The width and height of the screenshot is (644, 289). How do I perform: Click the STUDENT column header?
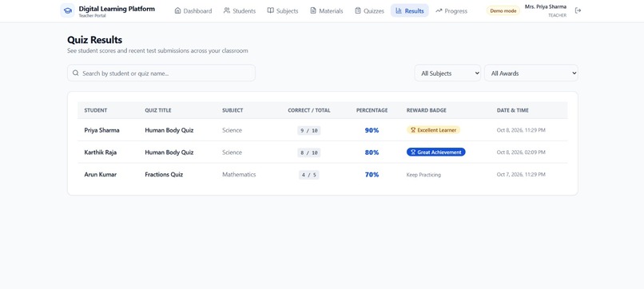point(96,110)
